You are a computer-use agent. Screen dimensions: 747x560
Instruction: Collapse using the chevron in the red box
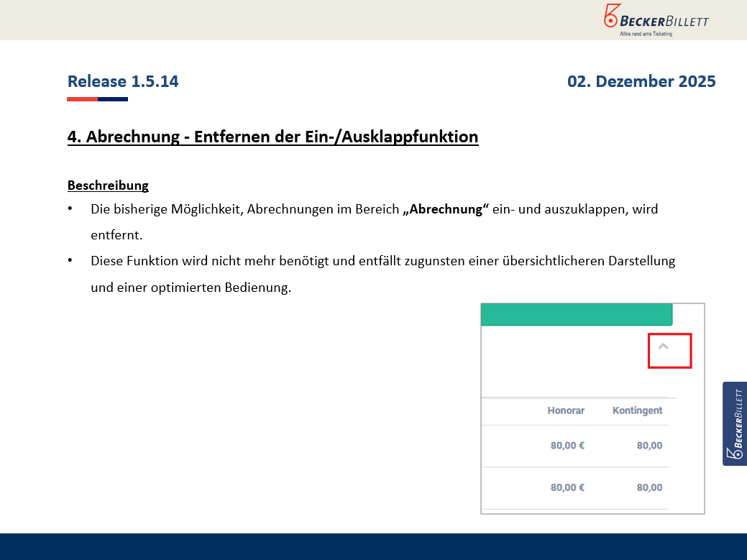tap(664, 347)
